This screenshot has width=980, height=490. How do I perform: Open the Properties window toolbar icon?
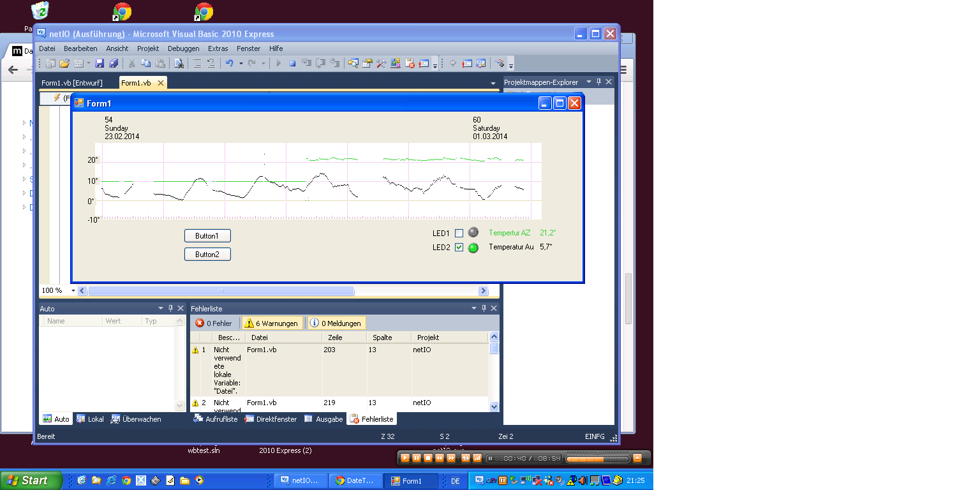pos(367,63)
